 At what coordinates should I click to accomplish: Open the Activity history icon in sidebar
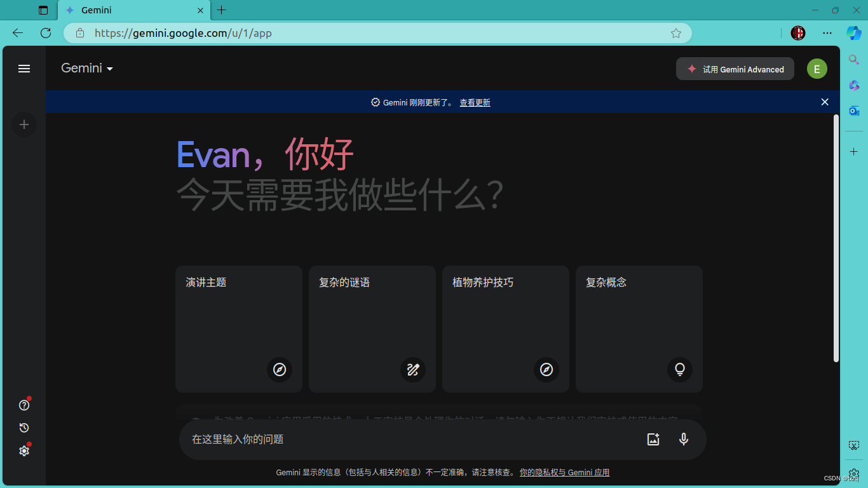point(24,428)
